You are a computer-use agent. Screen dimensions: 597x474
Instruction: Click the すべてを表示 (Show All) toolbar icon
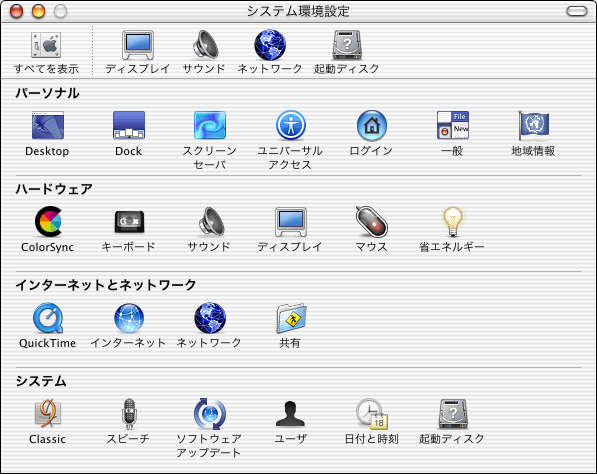pos(46,45)
